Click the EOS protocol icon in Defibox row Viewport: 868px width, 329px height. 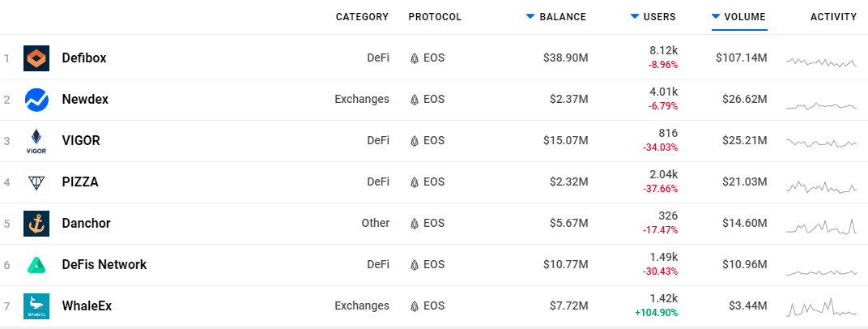point(414,58)
